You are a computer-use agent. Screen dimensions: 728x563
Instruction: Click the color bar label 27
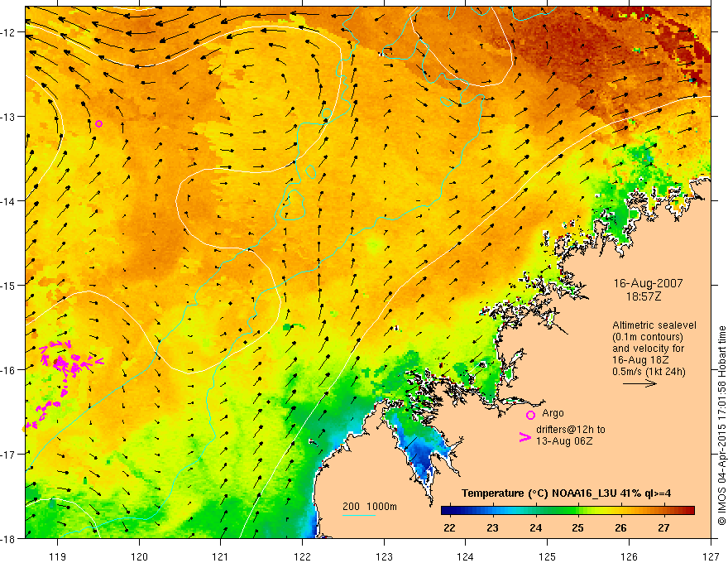[x=663, y=528]
